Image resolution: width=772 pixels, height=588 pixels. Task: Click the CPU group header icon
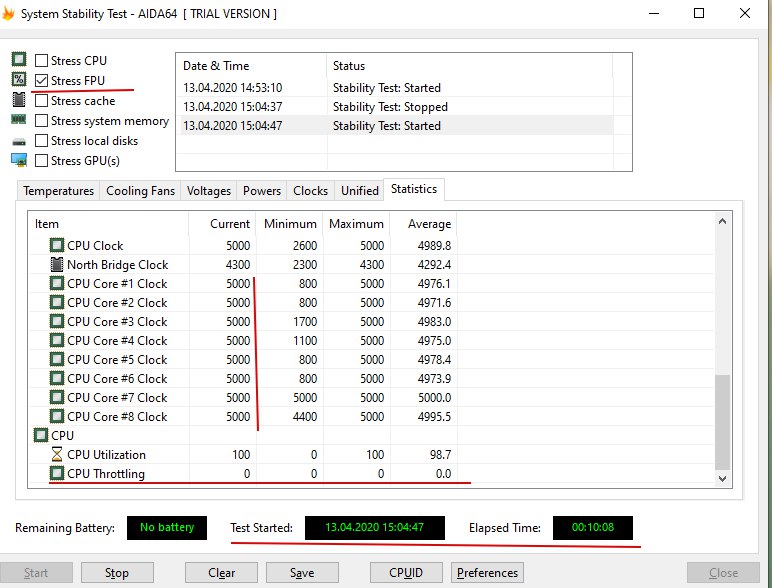pos(40,435)
